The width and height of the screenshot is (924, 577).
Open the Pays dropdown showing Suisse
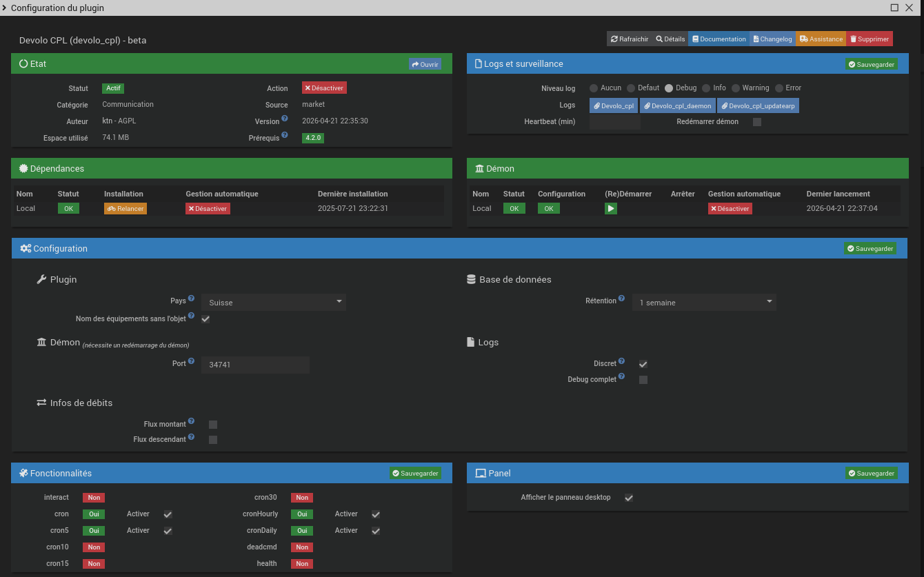point(273,302)
